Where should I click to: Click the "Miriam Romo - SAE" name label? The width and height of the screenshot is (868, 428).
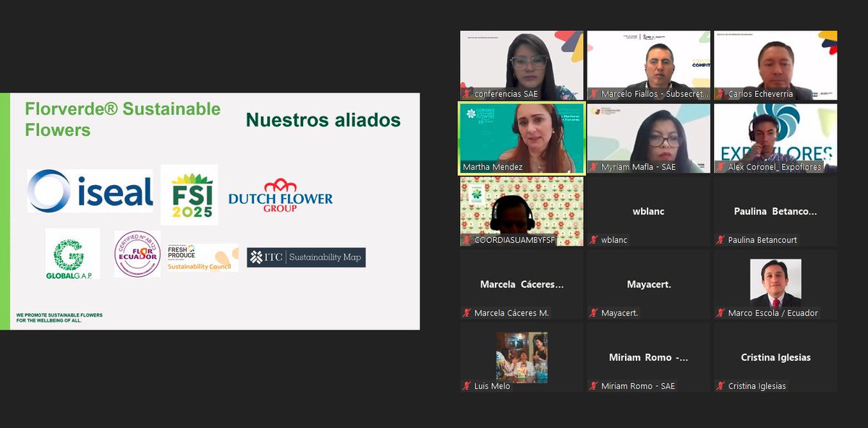click(638, 386)
